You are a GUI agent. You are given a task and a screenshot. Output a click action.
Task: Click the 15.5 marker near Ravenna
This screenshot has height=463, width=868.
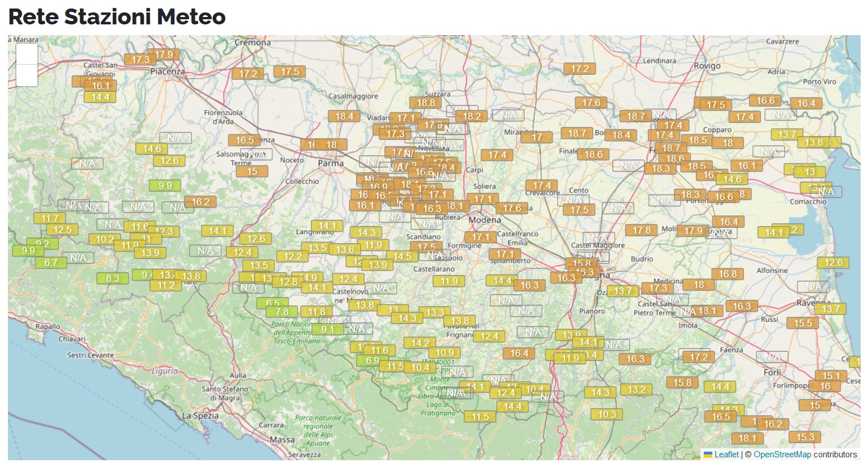[x=802, y=323]
